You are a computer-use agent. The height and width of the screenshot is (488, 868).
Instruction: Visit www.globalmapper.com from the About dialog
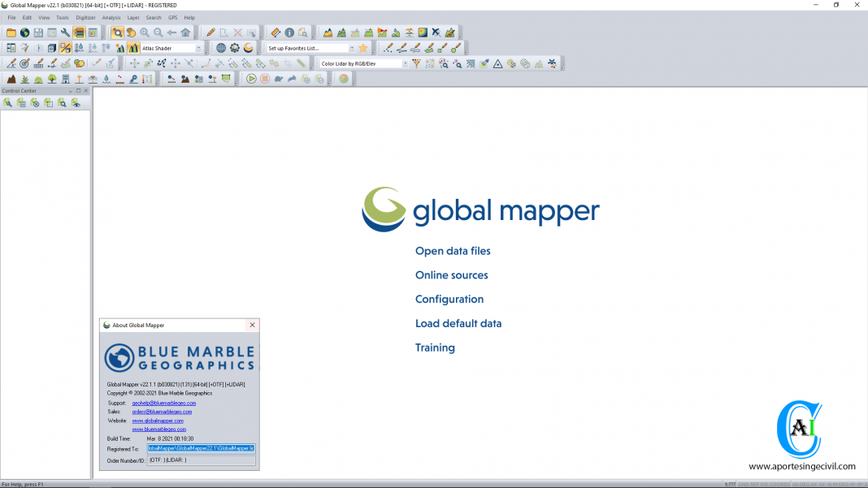(158, 421)
